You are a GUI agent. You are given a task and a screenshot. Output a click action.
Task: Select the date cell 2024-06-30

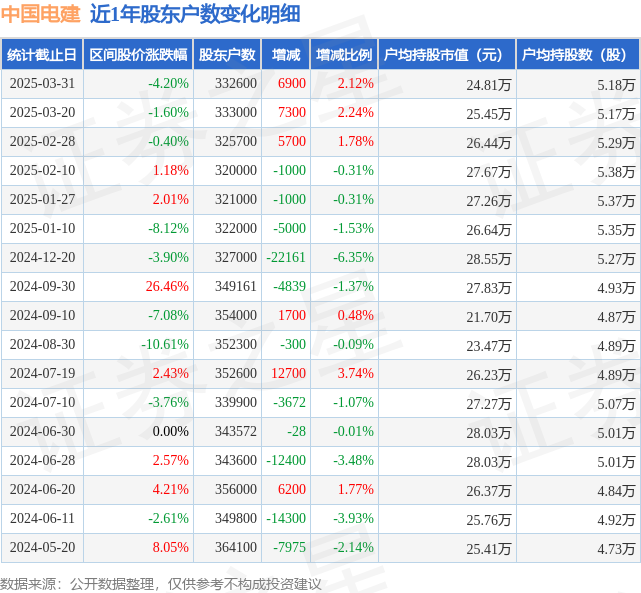tap(43, 432)
